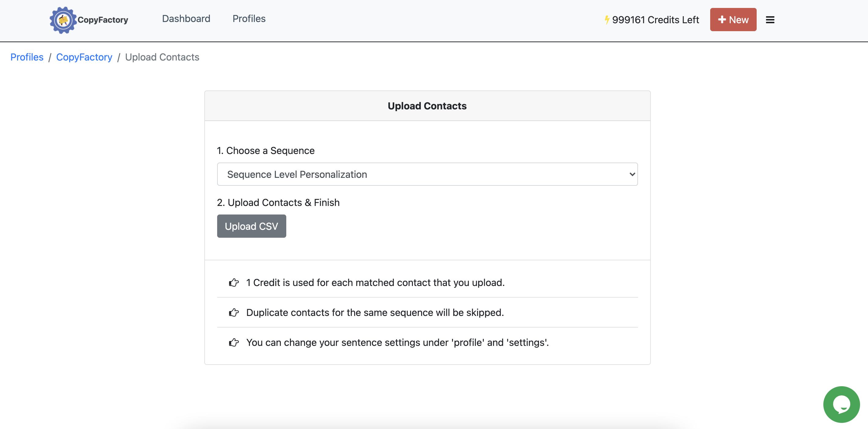Viewport: 868px width, 429px height.
Task: Click the lightning bolt credits icon
Action: coord(606,20)
